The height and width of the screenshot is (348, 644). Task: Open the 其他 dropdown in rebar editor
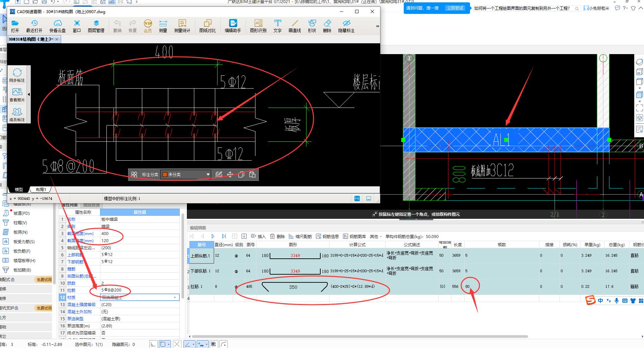click(x=376, y=236)
